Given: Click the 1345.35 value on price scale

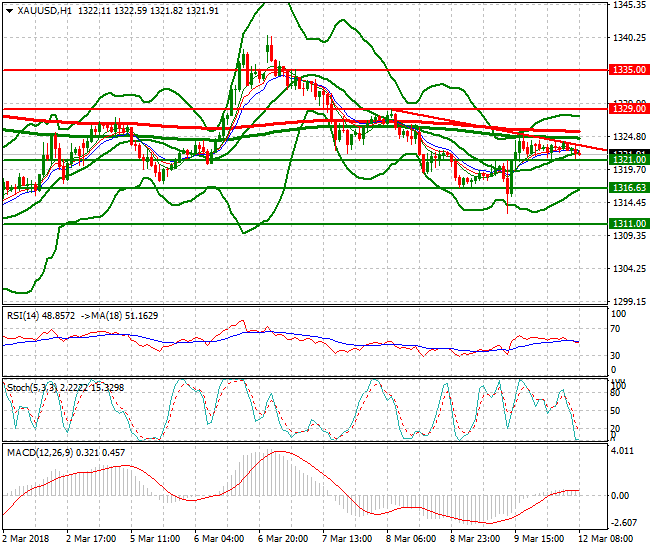Looking at the screenshot, I should pos(628,5).
